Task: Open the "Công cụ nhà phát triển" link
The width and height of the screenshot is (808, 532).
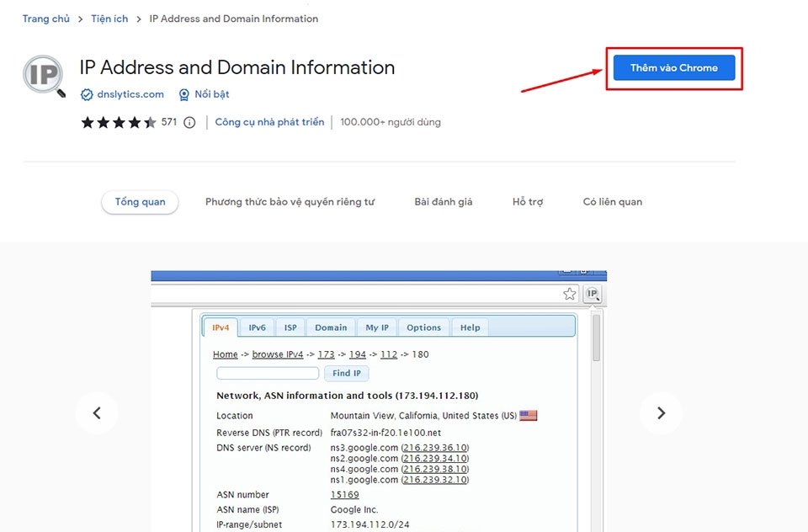Action: coord(268,121)
